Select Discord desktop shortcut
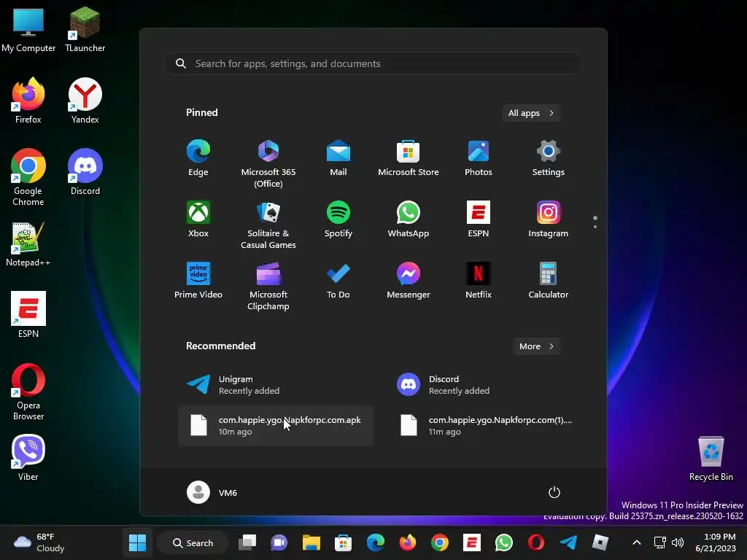Viewport: 747px width, 560px height. coord(85,172)
